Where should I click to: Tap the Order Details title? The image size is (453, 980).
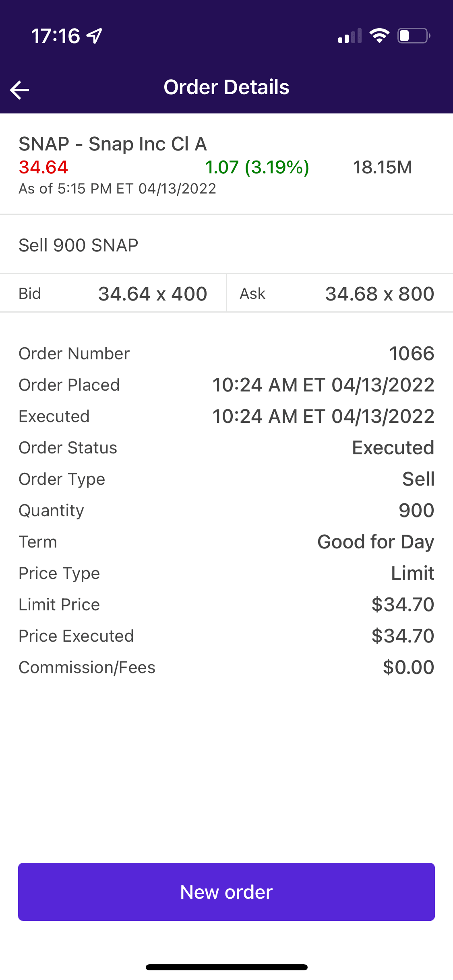(226, 87)
